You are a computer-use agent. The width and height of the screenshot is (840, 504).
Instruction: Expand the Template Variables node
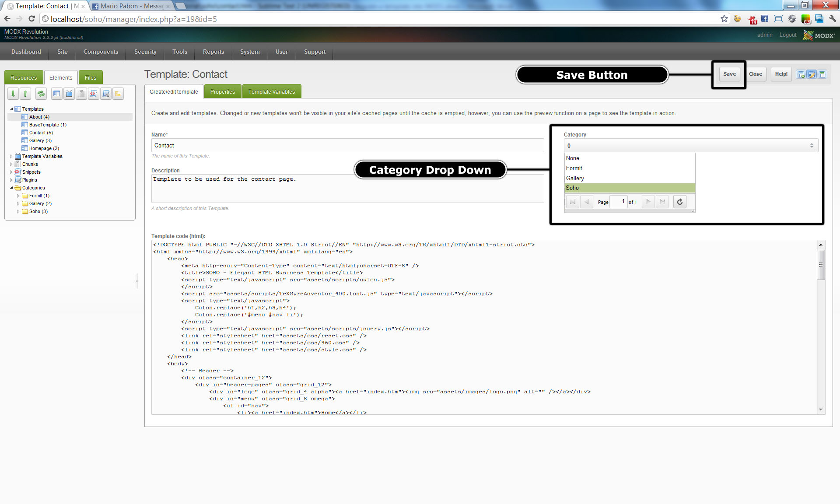(11, 156)
